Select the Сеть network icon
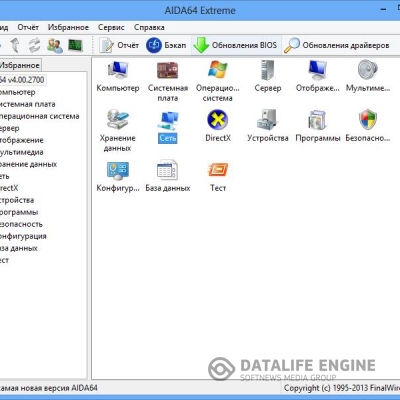The height and width of the screenshot is (400, 400). pos(168,120)
